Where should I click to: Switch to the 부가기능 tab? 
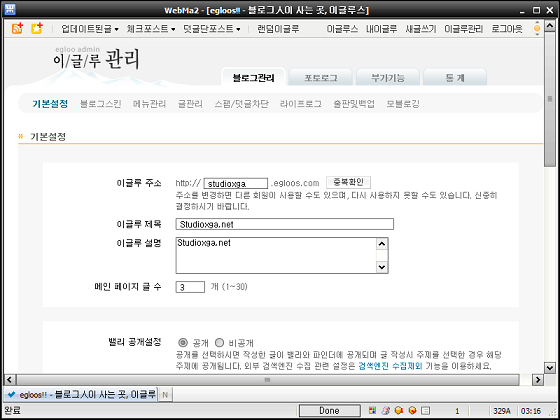tap(388, 78)
